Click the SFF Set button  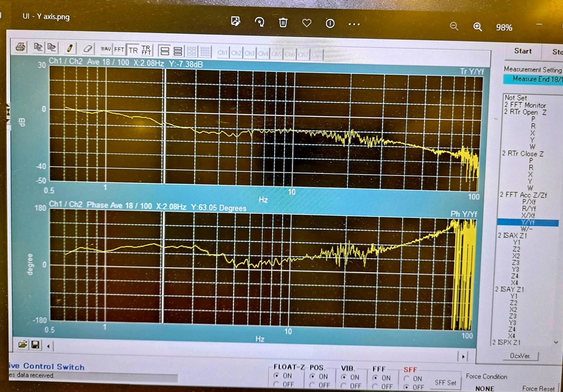(x=445, y=383)
